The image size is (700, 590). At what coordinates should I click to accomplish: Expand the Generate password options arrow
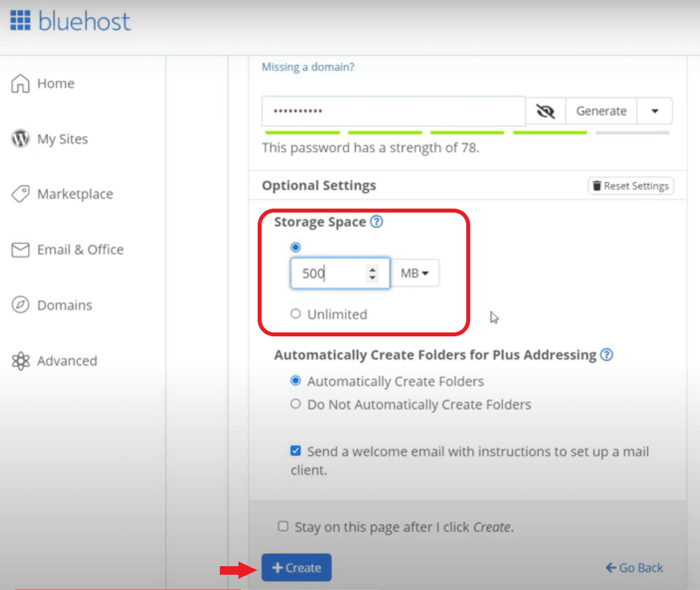654,111
